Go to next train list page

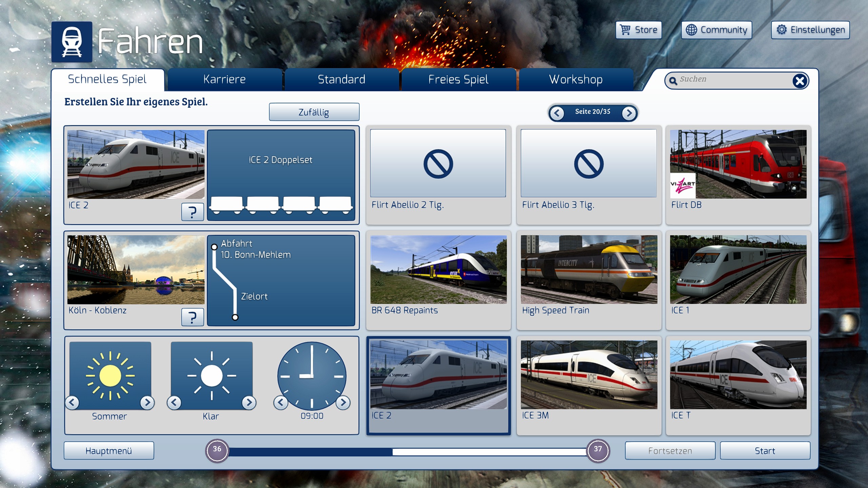tap(629, 113)
